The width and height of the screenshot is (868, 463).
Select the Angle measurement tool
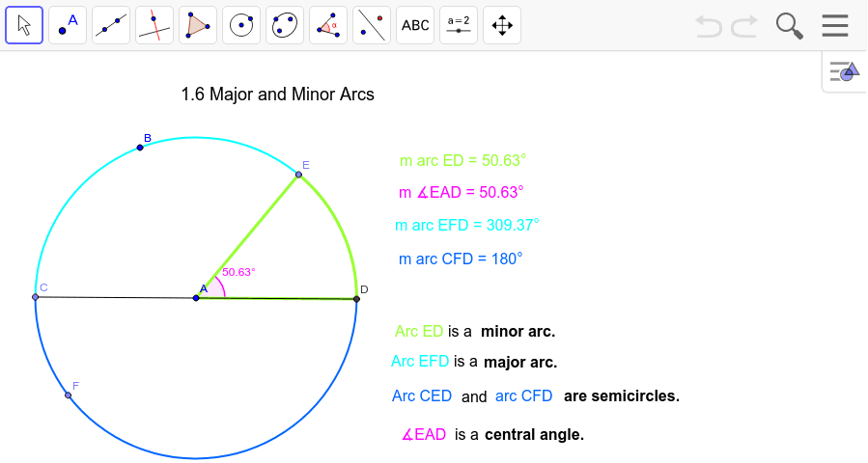(328, 25)
